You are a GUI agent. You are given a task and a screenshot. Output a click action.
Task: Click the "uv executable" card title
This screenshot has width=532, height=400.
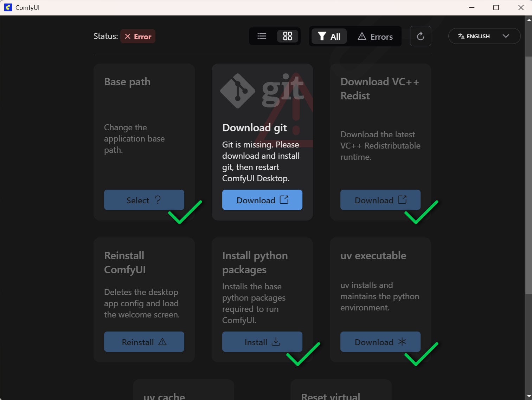(373, 256)
